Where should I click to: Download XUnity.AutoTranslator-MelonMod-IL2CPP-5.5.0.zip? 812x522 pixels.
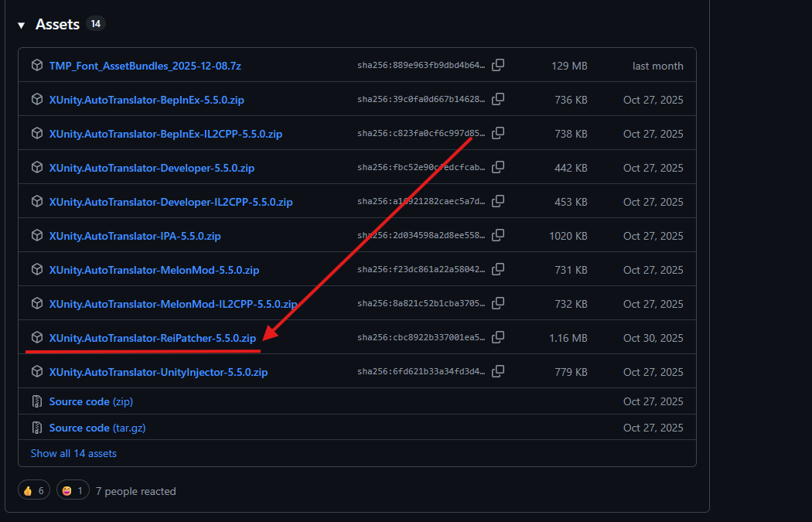(x=173, y=304)
